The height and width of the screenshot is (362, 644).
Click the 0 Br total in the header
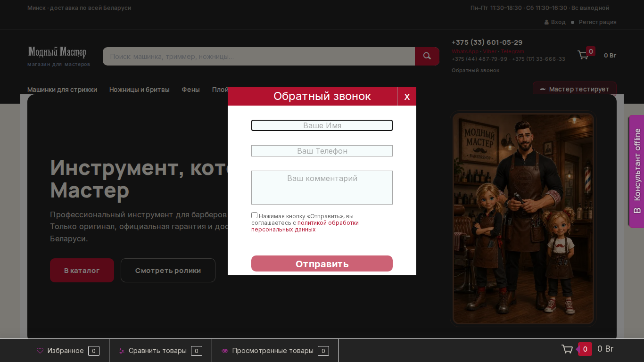tap(610, 56)
